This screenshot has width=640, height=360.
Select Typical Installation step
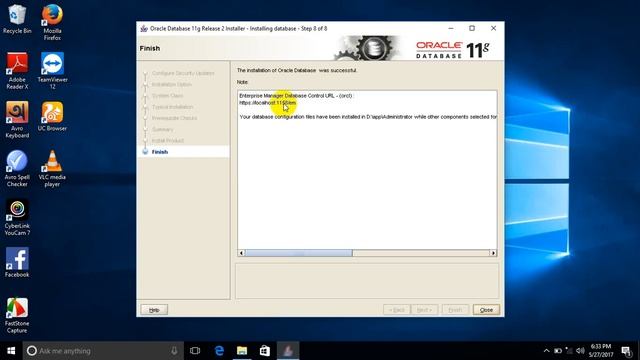173,107
